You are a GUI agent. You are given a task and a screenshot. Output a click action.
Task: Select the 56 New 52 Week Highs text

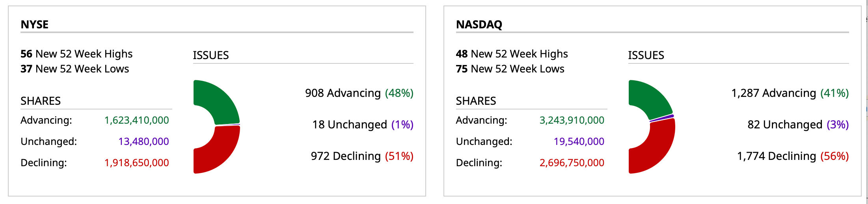tap(76, 54)
